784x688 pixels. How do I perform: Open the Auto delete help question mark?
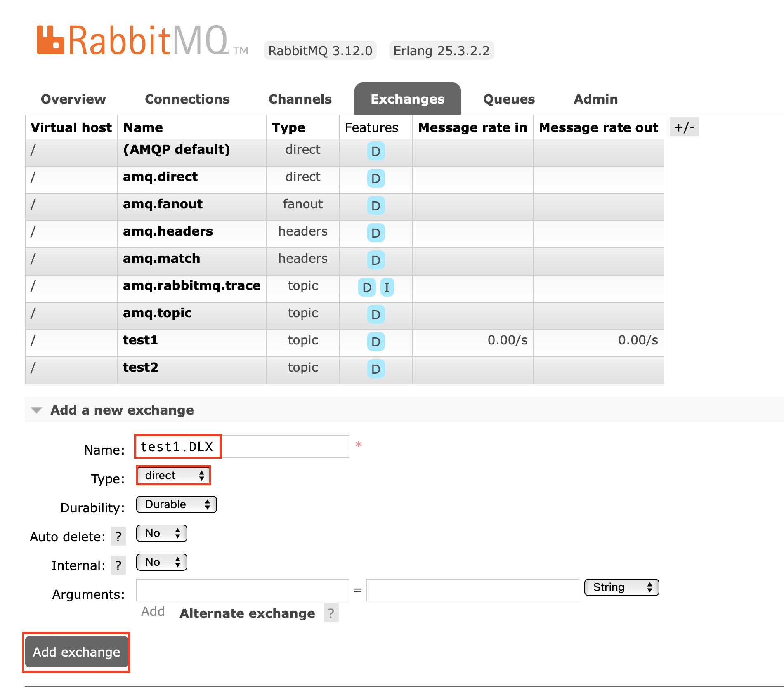(x=118, y=537)
